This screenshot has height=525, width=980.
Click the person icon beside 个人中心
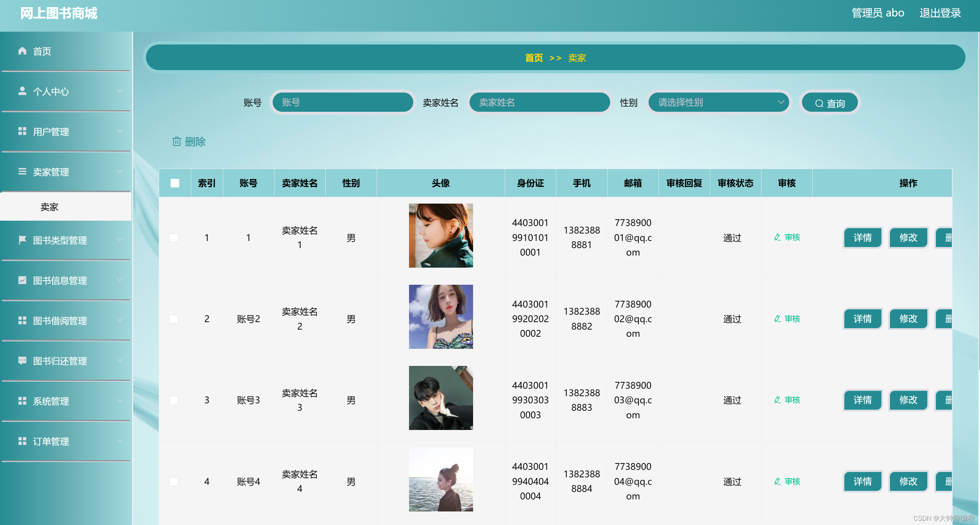[22, 91]
